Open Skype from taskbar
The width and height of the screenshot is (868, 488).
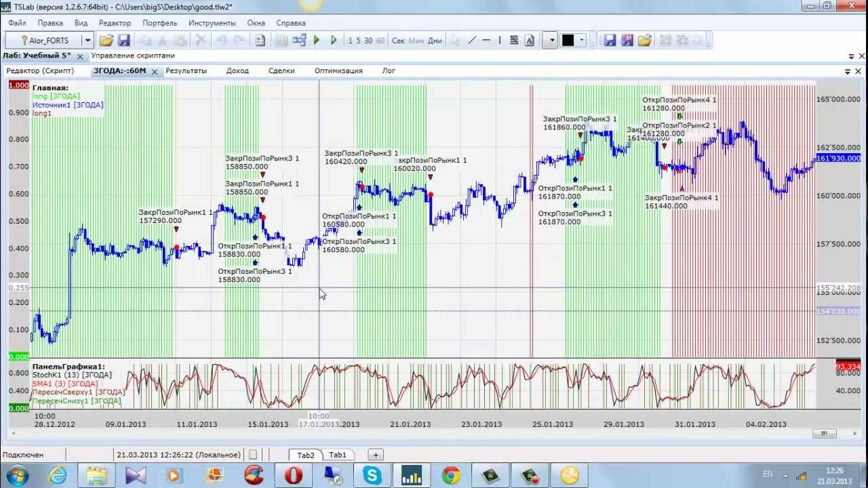(x=372, y=475)
